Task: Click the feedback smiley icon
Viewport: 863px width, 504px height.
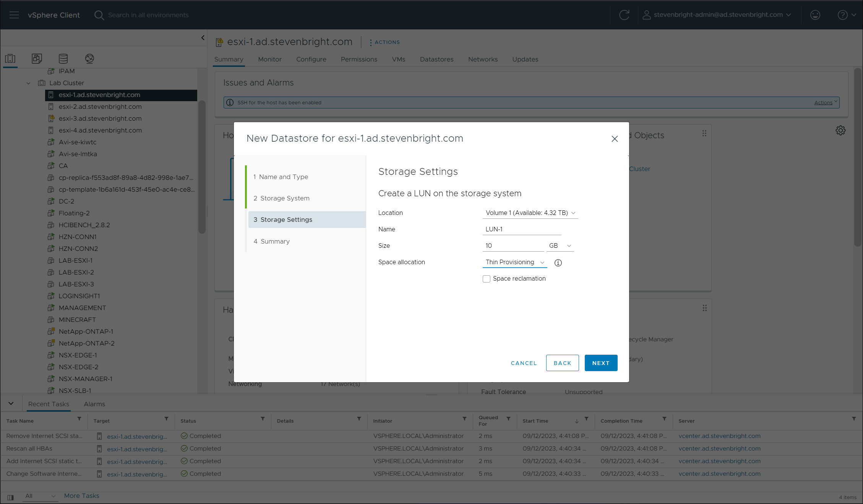Action: coord(815,15)
